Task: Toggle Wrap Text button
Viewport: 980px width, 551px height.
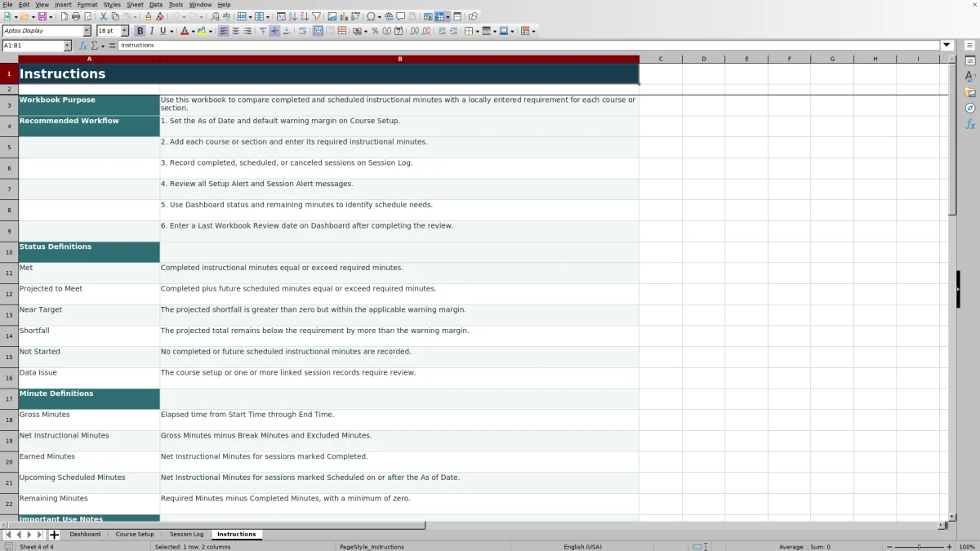Action: pos(303,31)
